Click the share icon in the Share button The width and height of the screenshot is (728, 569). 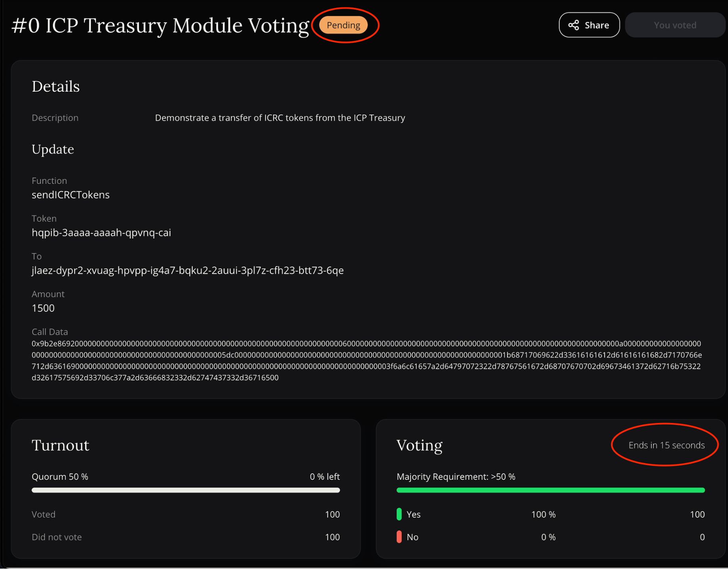click(573, 25)
